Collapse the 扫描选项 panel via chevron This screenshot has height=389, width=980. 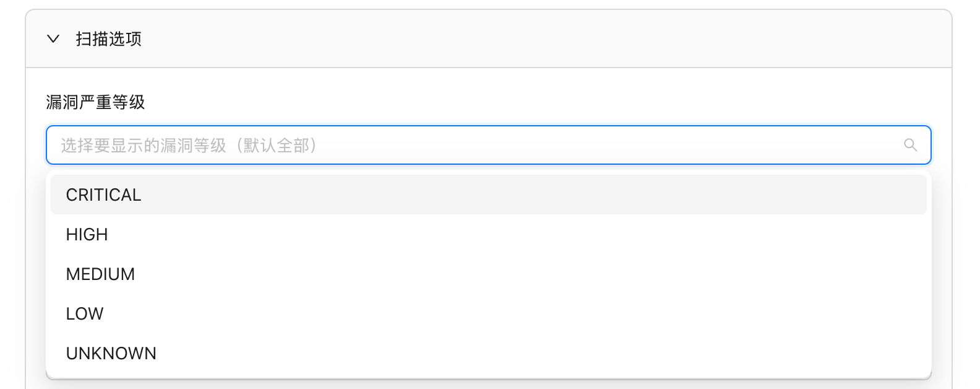point(53,39)
